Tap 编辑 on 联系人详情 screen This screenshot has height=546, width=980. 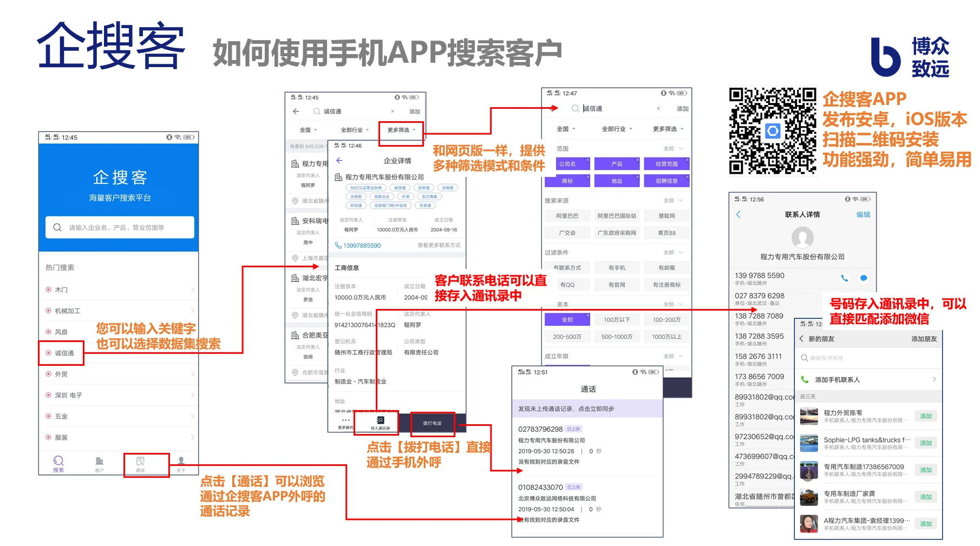point(863,214)
